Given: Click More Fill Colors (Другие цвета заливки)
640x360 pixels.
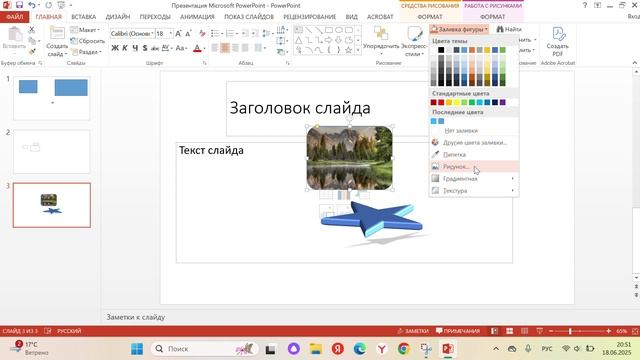Looking at the screenshot, I should pos(474,142).
